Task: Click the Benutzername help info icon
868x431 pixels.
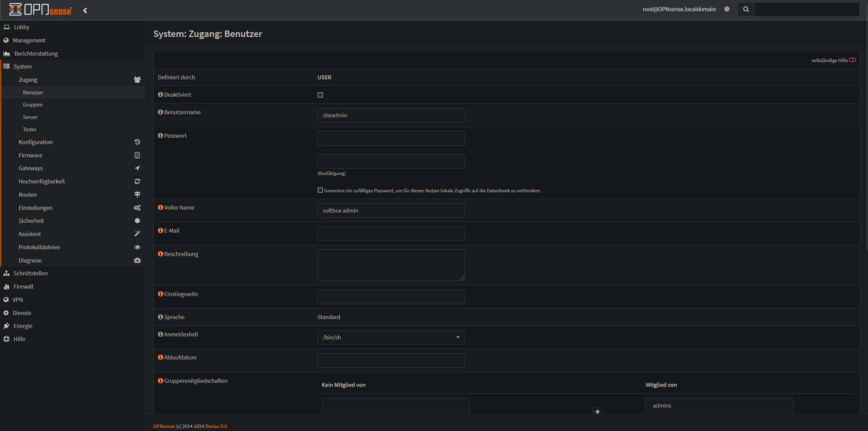Action: [x=161, y=112]
